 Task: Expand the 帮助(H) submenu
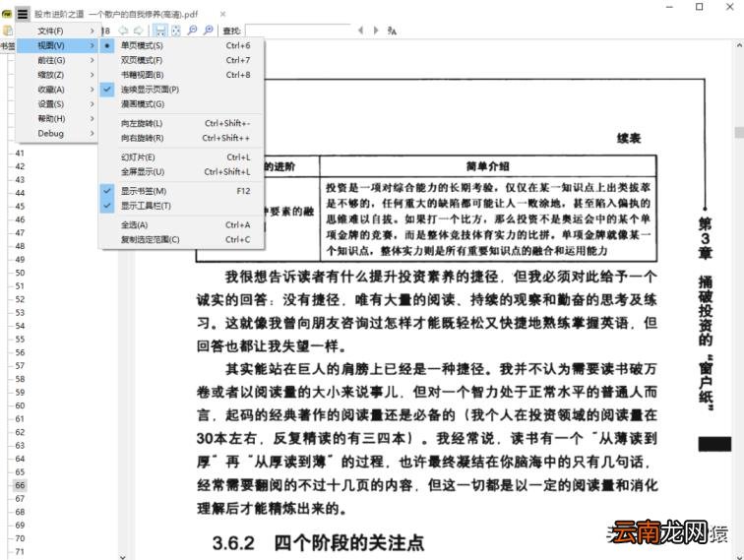(x=57, y=119)
